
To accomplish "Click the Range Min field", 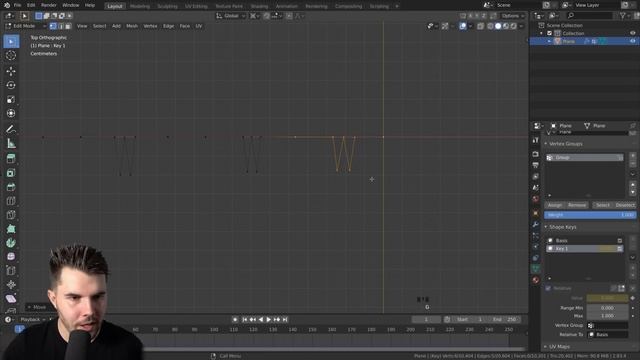I will tap(607, 308).
